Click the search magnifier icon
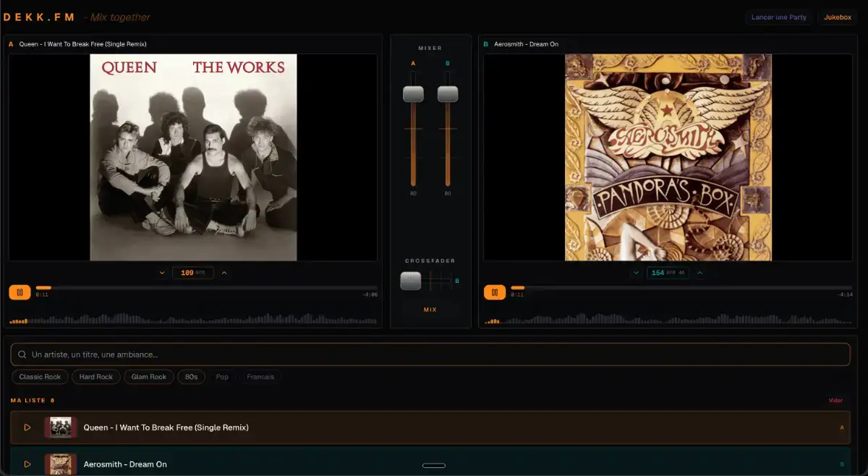Screen dimensions: 868x476 click(22, 354)
